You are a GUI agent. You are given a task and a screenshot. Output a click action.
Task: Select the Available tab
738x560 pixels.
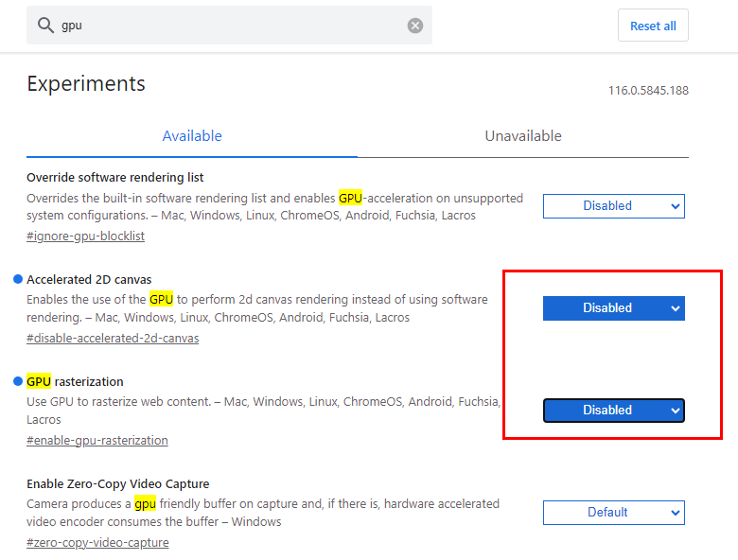click(192, 136)
